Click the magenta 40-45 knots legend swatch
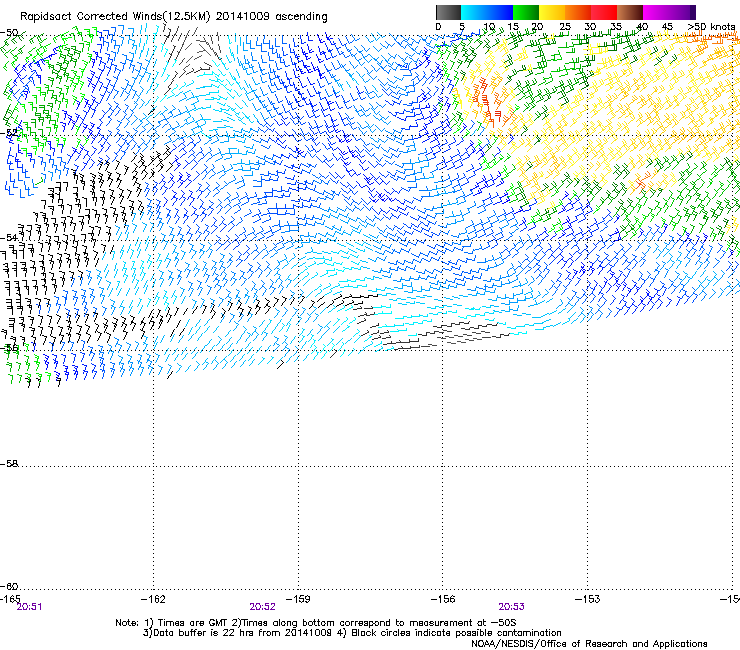Screen dimensions: 740x650 [x=656, y=12]
